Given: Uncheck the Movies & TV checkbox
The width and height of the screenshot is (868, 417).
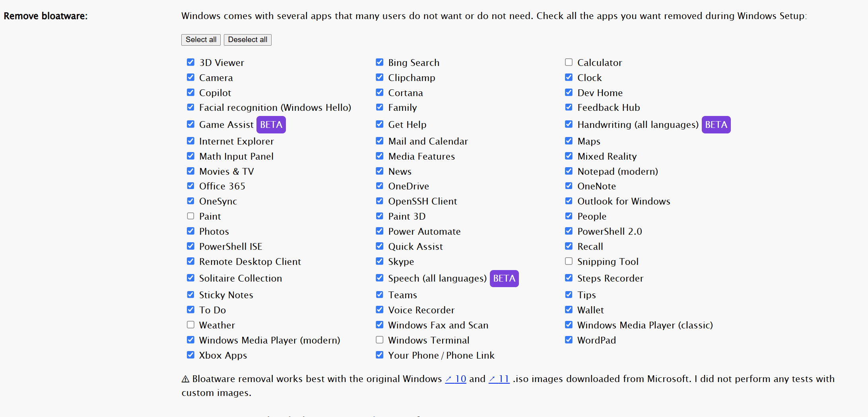Looking at the screenshot, I should tap(191, 171).
